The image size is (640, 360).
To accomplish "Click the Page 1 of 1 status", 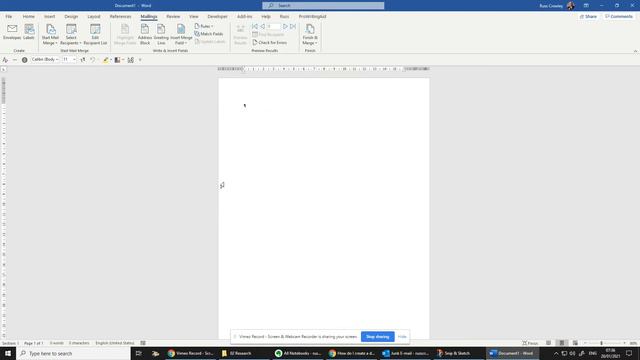I will click(x=33, y=343).
